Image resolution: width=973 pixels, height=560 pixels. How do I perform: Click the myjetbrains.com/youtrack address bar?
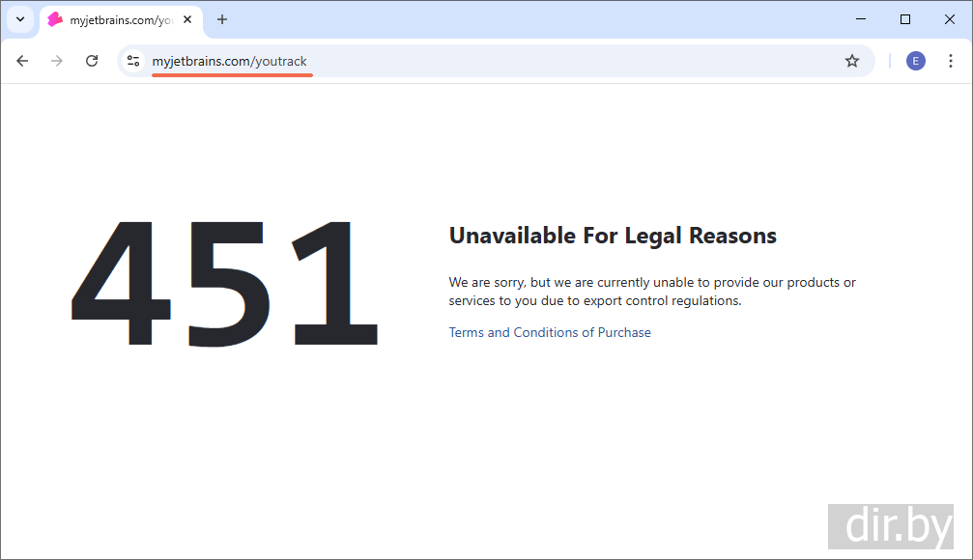[x=483, y=61]
